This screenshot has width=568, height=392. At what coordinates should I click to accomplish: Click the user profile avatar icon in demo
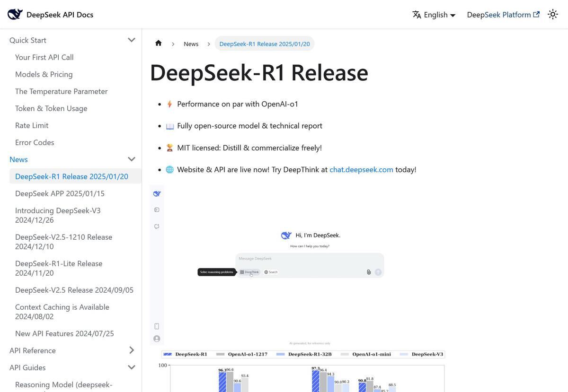tap(157, 339)
